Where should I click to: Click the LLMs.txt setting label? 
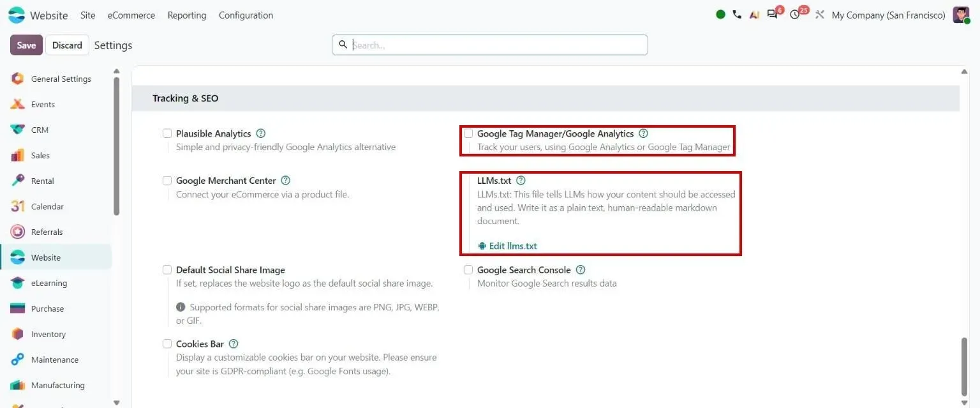(x=494, y=181)
